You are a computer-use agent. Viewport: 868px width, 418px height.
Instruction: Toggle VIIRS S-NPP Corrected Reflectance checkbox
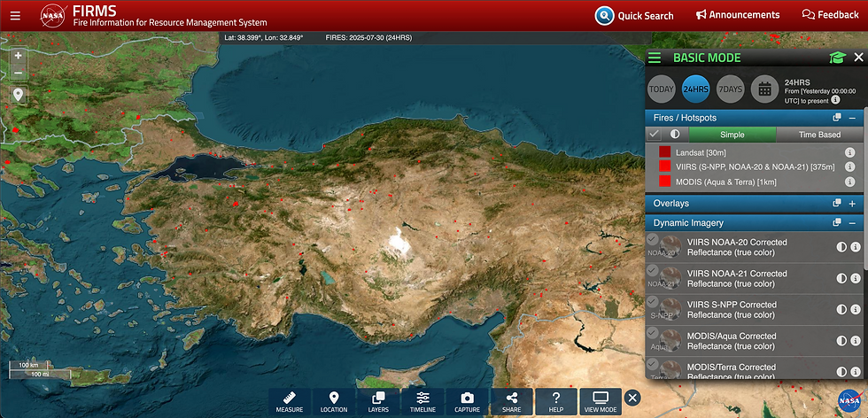tap(653, 302)
